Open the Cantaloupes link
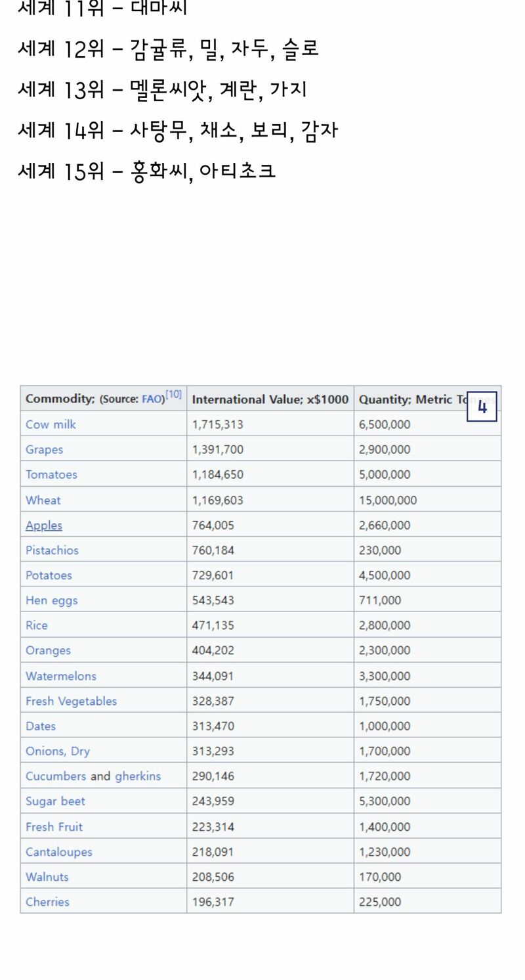The image size is (525, 980). click(x=59, y=851)
